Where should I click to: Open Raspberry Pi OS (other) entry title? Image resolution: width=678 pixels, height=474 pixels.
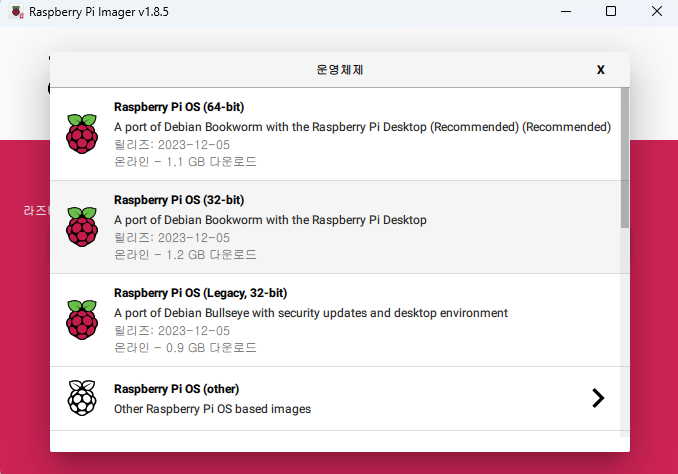click(x=176, y=389)
